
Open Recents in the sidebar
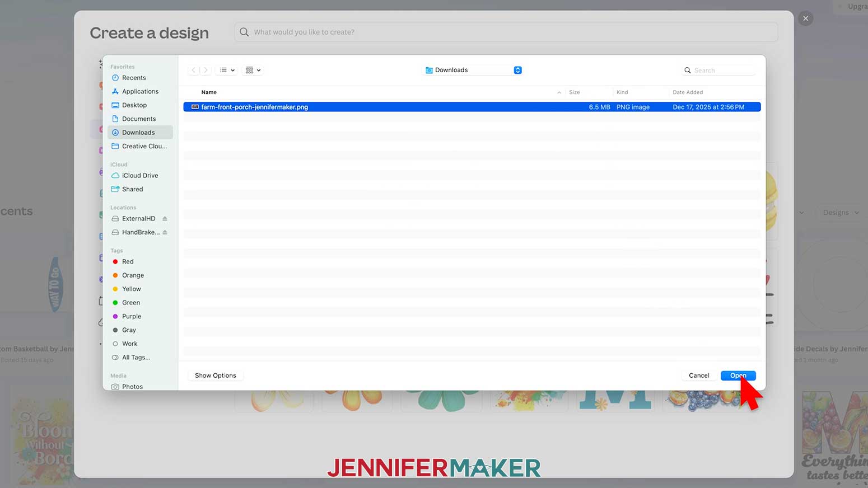click(134, 78)
